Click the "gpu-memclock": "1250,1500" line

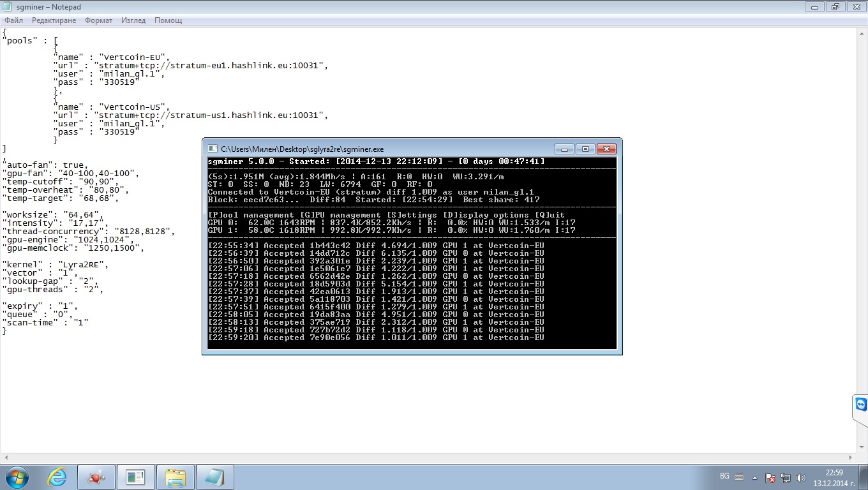click(x=73, y=248)
